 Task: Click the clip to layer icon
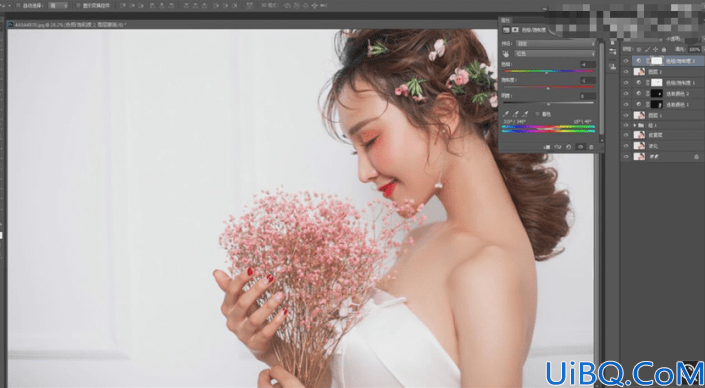pos(547,147)
